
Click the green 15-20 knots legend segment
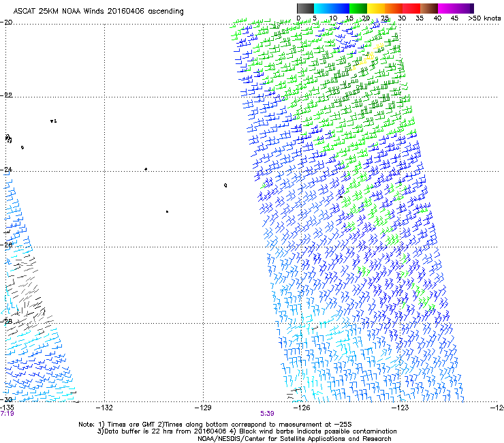[x=358, y=8]
